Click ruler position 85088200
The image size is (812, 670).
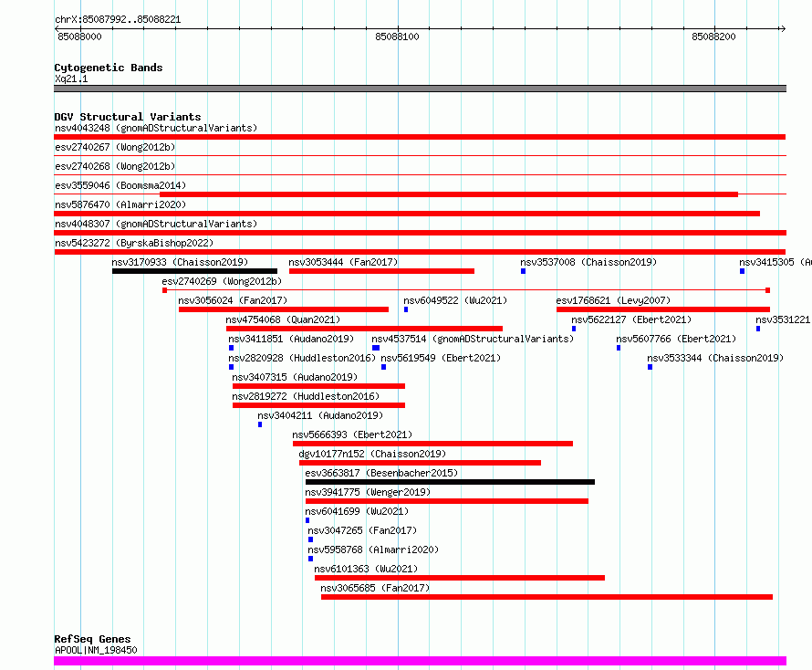click(713, 37)
